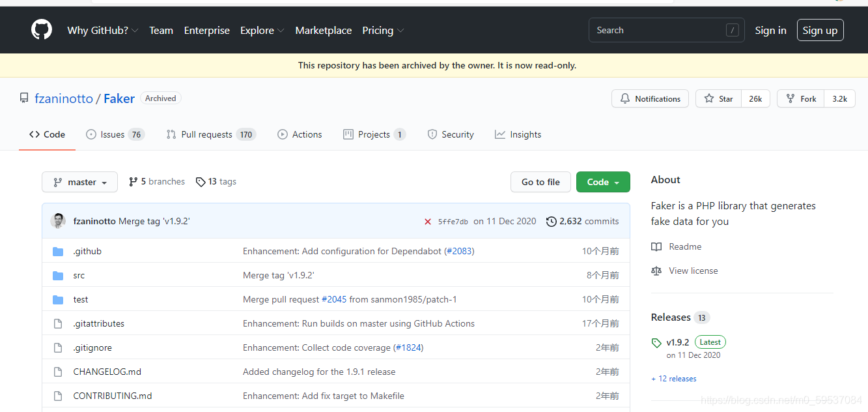Open the .github folder icon
This screenshot has width=868, height=412.
pyautogui.click(x=58, y=252)
